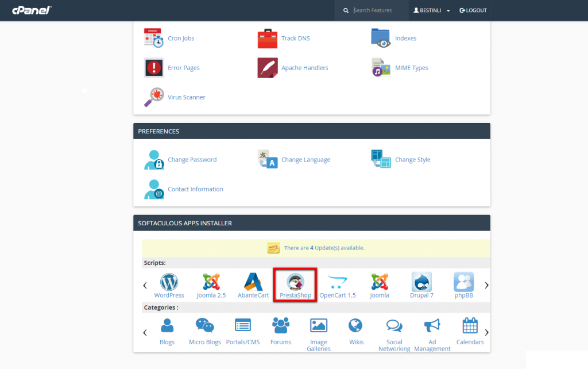The height and width of the screenshot is (369, 588).
Task: Open the Contact Information icon
Action: click(x=154, y=189)
